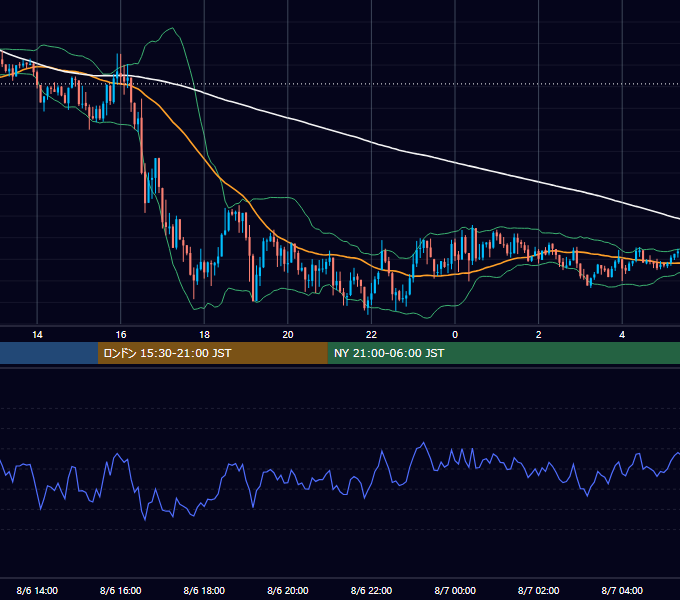The image size is (680, 600).
Task: Click the '20' hour label on the price chart axis
Action: click(288, 335)
